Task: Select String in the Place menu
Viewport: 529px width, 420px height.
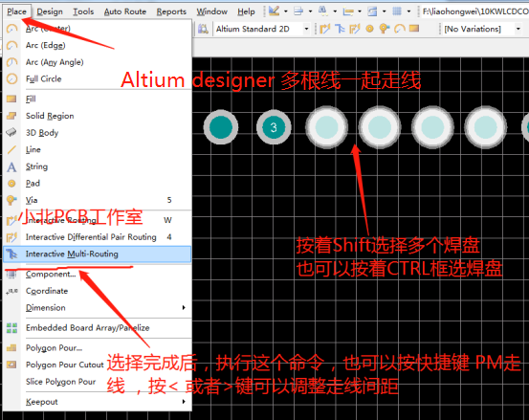Action: coord(98,166)
